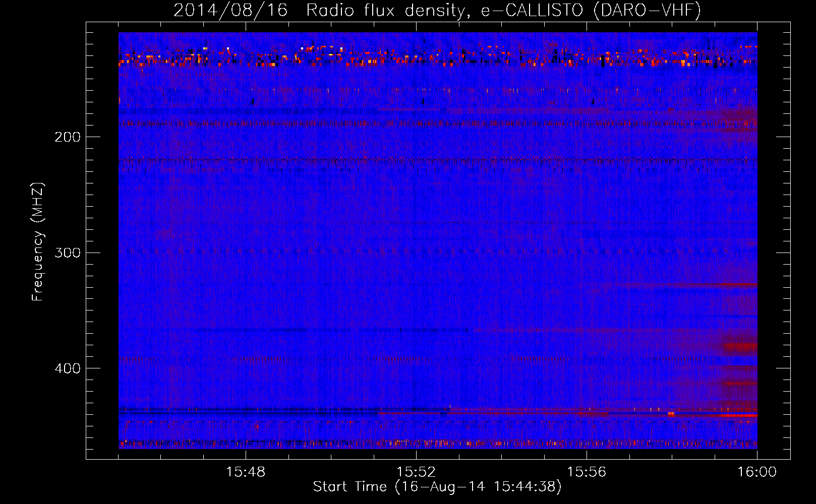Click the 15:52 time axis label

tap(416, 472)
